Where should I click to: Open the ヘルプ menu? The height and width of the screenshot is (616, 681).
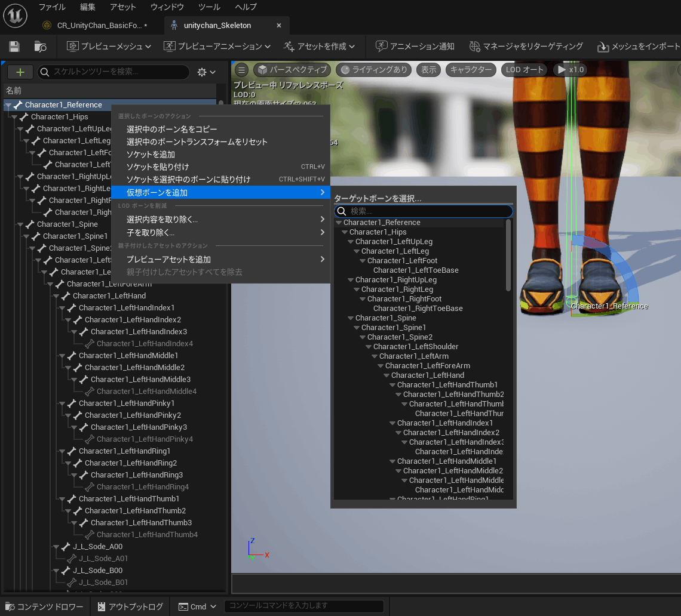pyautogui.click(x=246, y=7)
